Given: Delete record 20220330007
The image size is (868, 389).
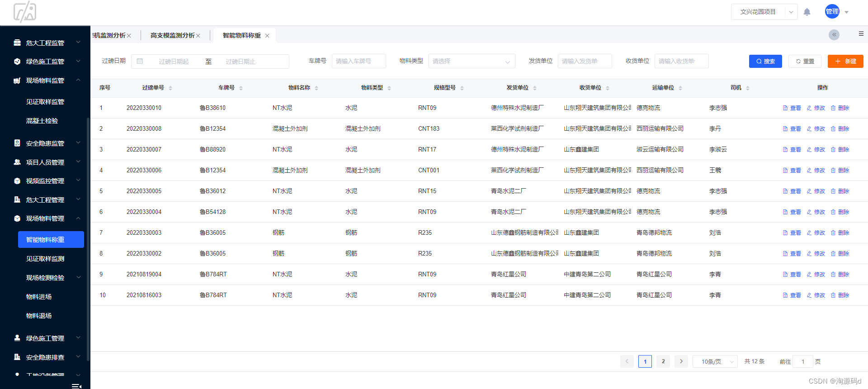Looking at the screenshot, I should [x=840, y=150].
